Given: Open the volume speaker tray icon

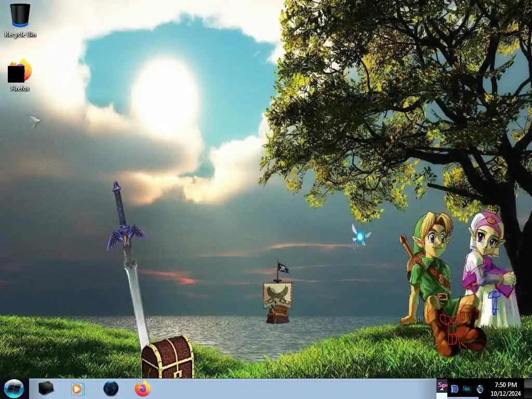Looking at the screenshot, I should point(480,389).
